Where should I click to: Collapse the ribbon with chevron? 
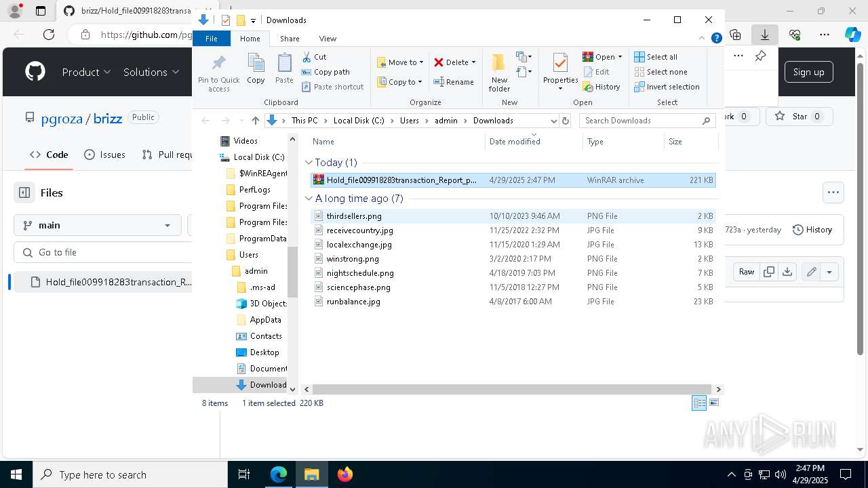[702, 39]
